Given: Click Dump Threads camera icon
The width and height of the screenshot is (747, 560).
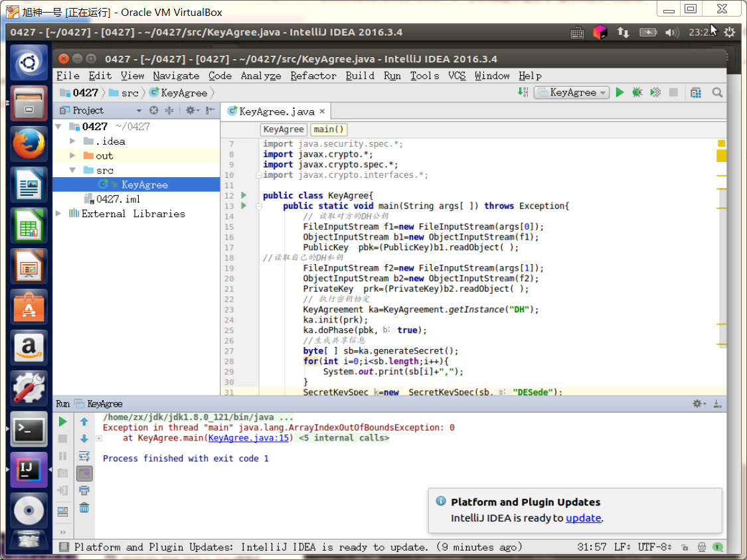Looking at the screenshot, I should pos(62,473).
